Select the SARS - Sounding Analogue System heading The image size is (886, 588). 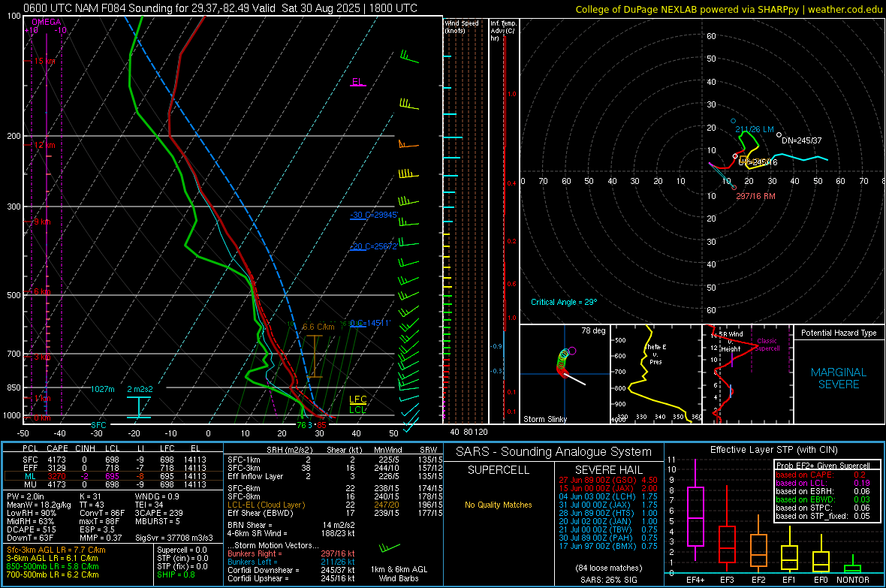click(554, 452)
